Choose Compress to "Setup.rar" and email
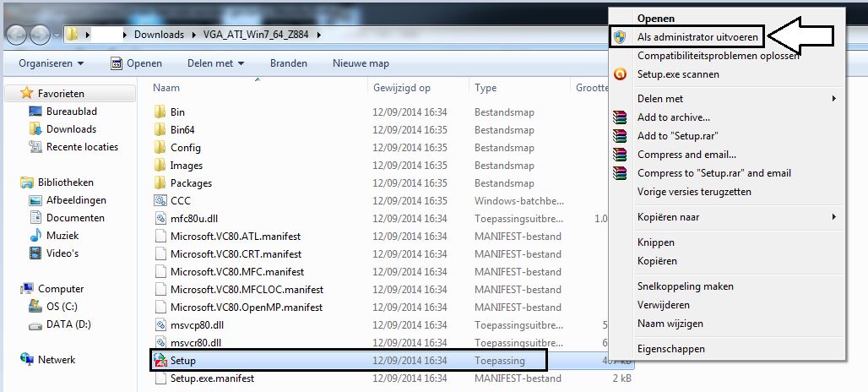This screenshot has width=868, height=392. 714,172
